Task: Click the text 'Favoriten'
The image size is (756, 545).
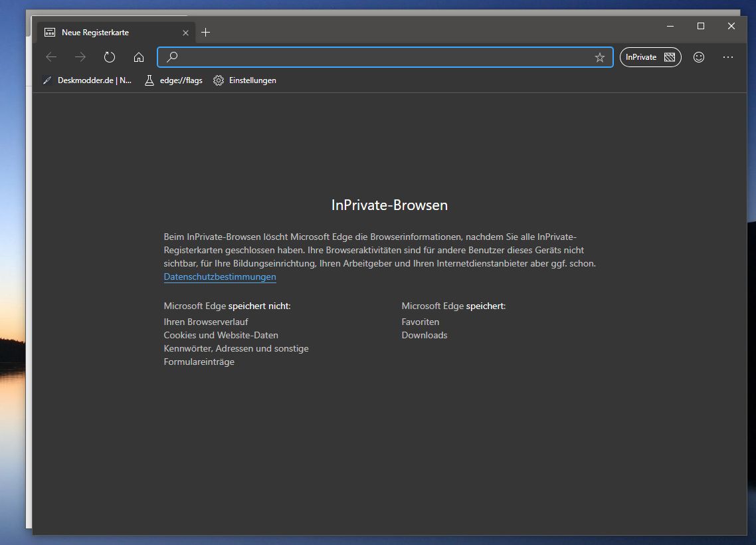Action: [421, 322]
